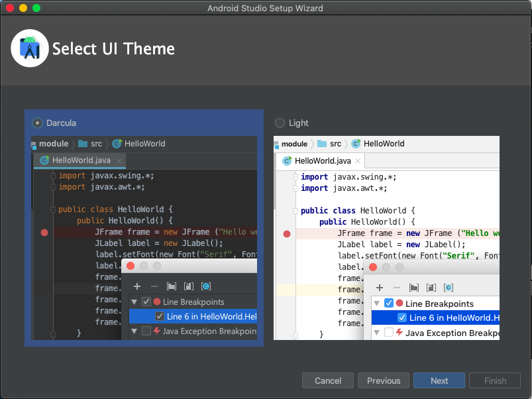
Task: Click the module icon in Light preview breadcrumb
Action: click(276, 145)
